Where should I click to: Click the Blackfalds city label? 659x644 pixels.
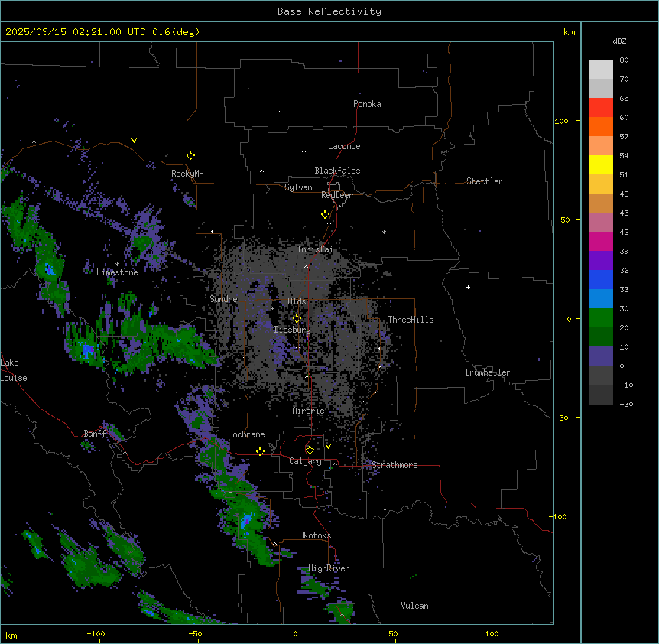click(x=337, y=171)
